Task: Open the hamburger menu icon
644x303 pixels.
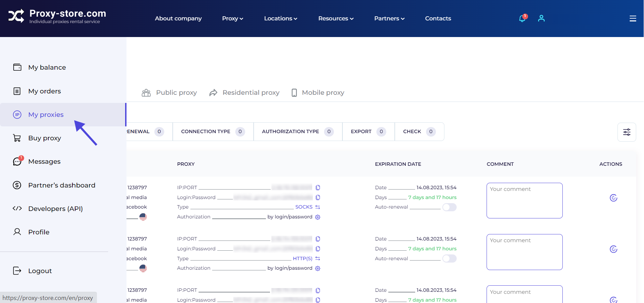Action: (633, 18)
